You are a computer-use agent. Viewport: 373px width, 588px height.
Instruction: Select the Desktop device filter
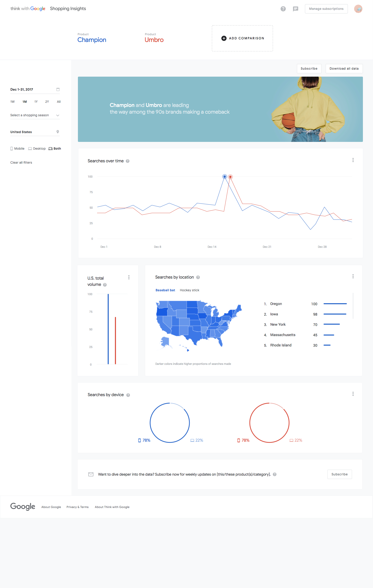pos(37,149)
